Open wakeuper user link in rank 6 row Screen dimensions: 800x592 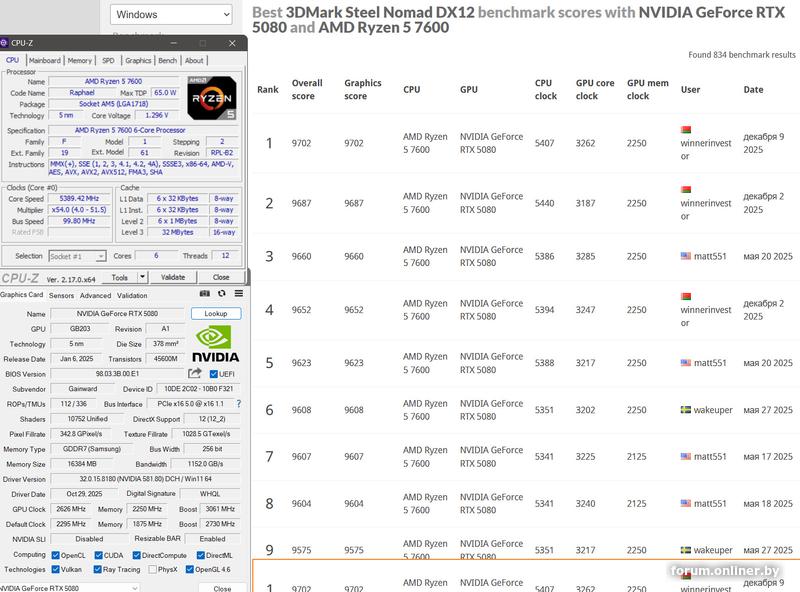tap(713, 410)
